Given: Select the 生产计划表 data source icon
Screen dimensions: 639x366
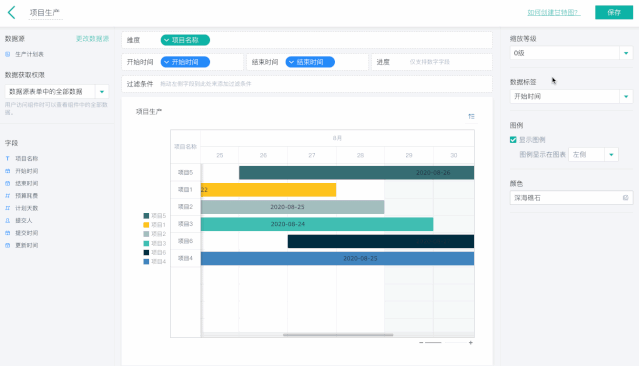Looking at the screenshot, I should [x=7, y=54].
